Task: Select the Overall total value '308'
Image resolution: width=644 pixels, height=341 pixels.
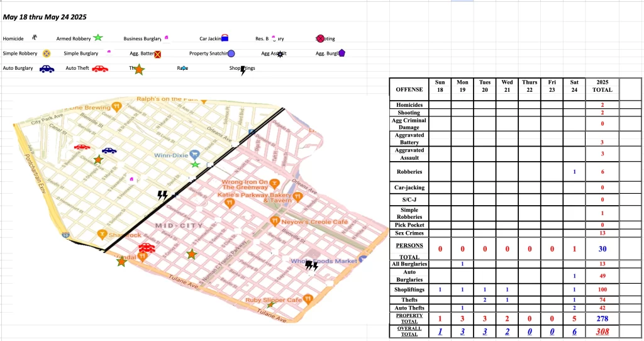Action: point(602,332)
